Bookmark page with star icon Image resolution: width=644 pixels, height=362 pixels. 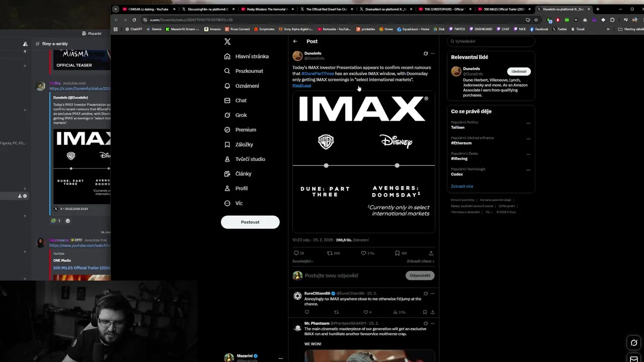536,20
